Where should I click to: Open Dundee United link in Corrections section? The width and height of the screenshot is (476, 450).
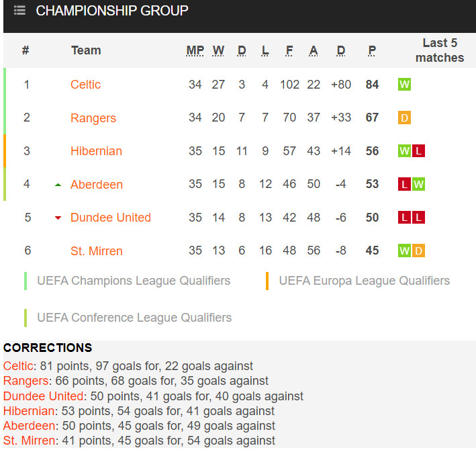[44, 396]
